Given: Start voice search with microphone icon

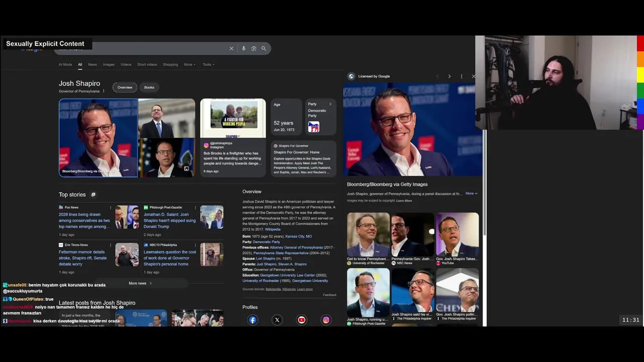Looking at the screenshot, I should point(244,49).
